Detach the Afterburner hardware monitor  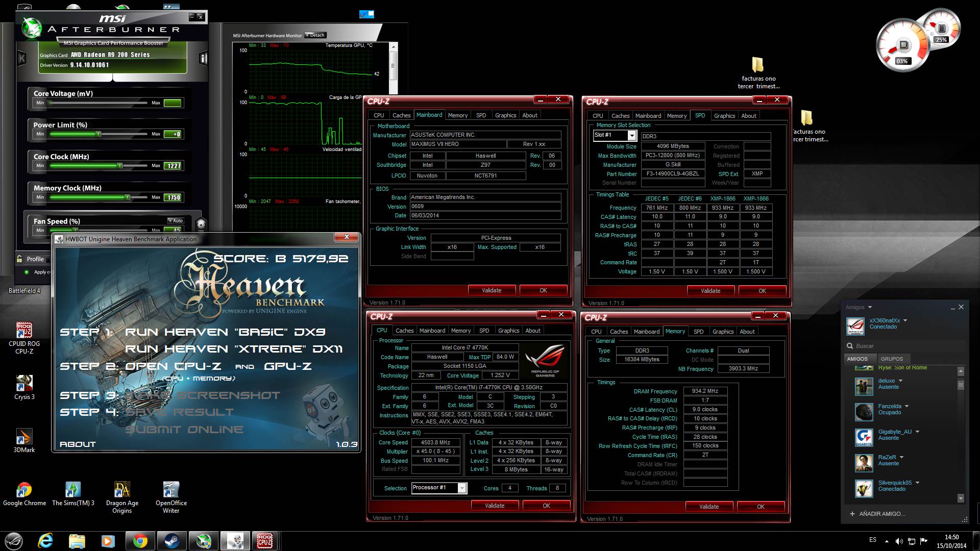[x=315, y=35]
